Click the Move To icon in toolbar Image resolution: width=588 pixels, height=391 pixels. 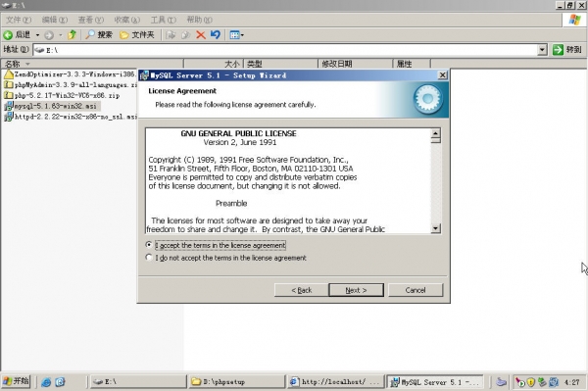tap(171, 35)
